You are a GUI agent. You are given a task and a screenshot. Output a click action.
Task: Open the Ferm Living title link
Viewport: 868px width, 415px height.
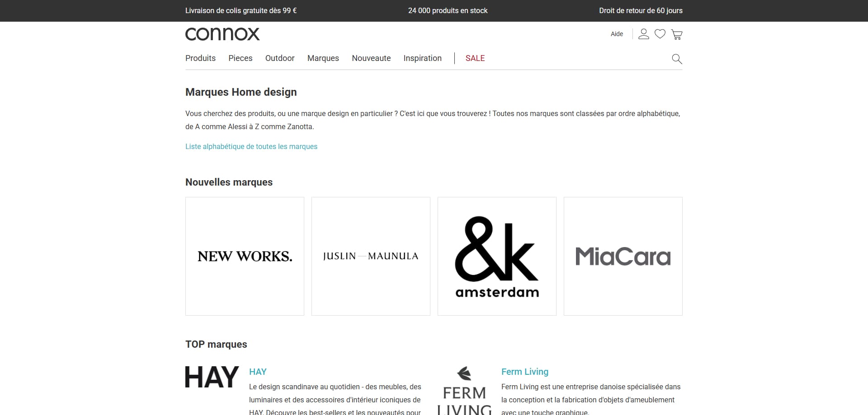click(x=525, y=372)
